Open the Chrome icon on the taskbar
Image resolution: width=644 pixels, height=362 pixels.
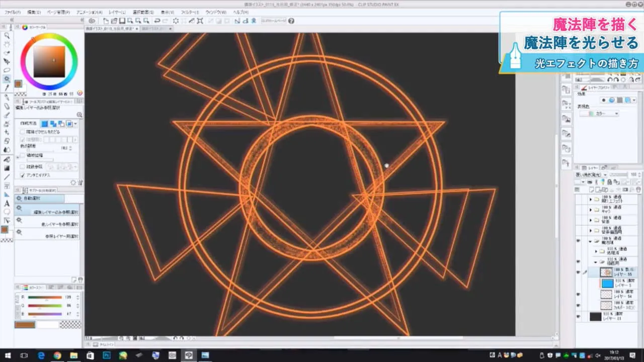tap(57, 355)
